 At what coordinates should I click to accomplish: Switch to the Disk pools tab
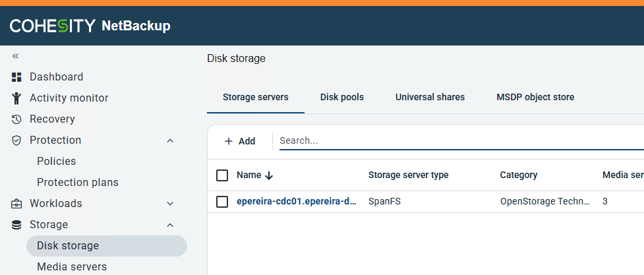(342, 97)
